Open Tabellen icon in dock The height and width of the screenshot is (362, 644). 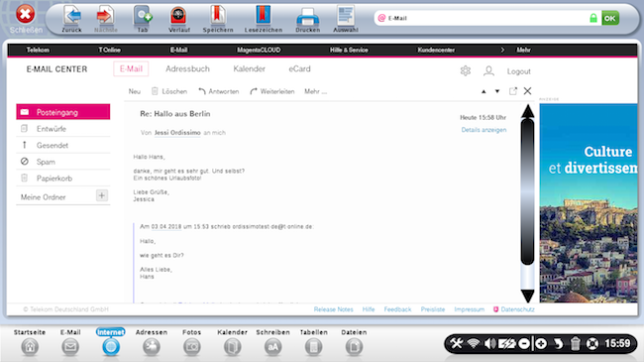pos(313,347)
